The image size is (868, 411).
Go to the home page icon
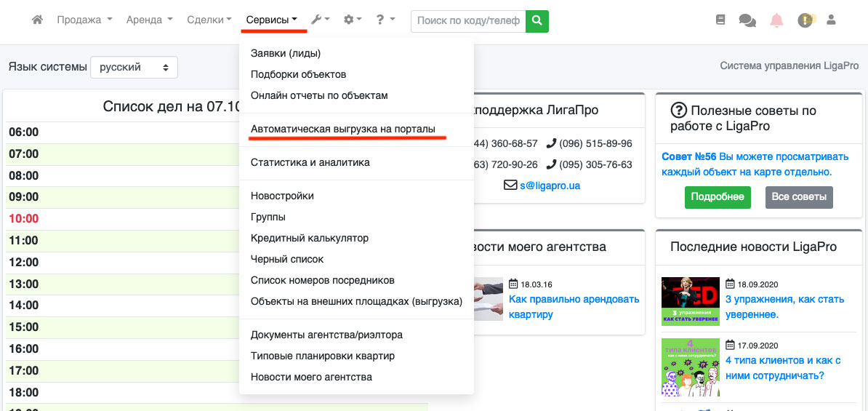pos(37,20)
